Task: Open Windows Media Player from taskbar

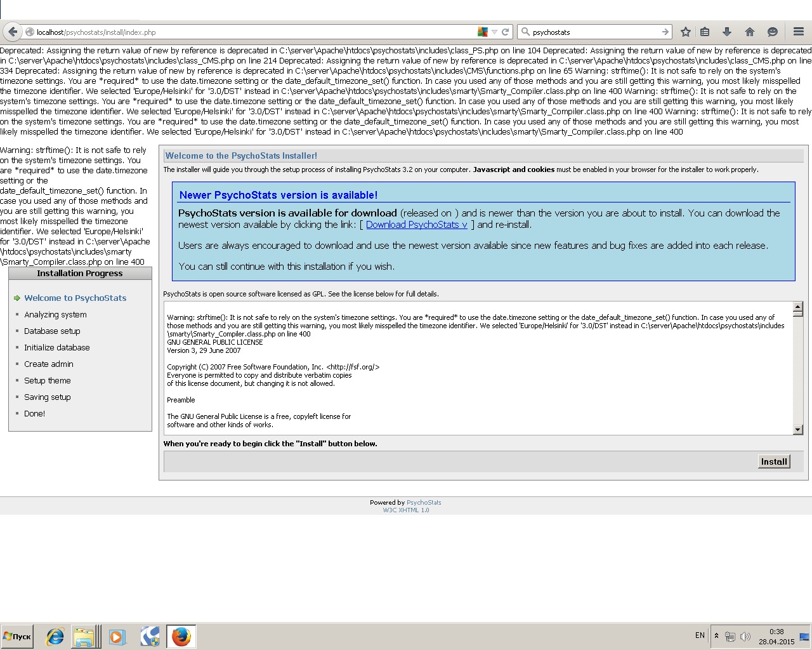Action: point(117,636)
